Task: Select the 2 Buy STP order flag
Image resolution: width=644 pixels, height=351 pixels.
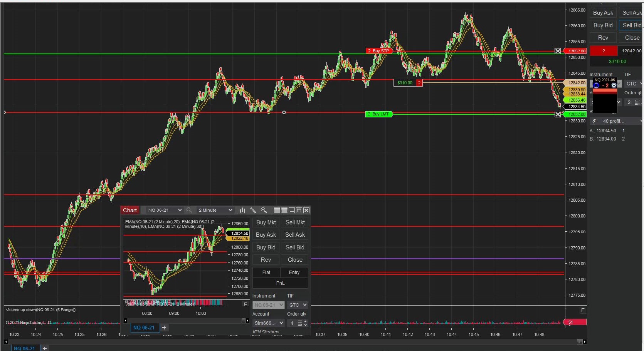Action: click(x=379, y=51)
